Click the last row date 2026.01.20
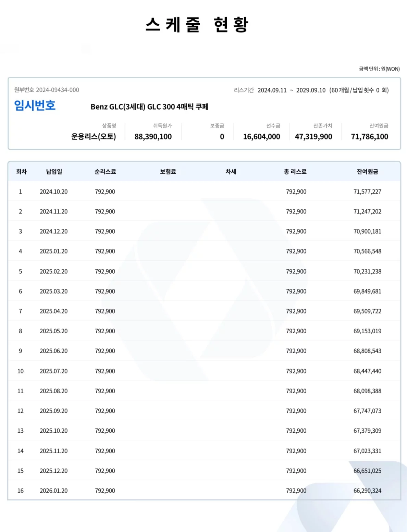407x532 pixels. click(53, 491)
